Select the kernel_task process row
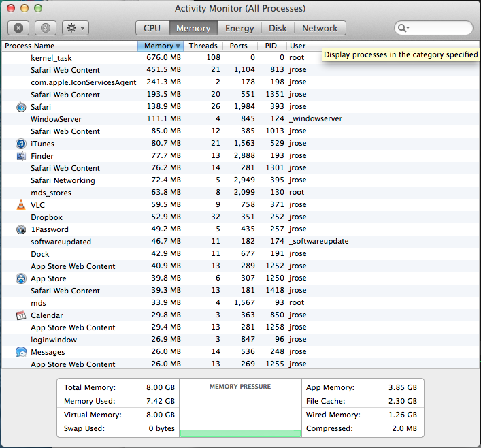 [240, 58]
